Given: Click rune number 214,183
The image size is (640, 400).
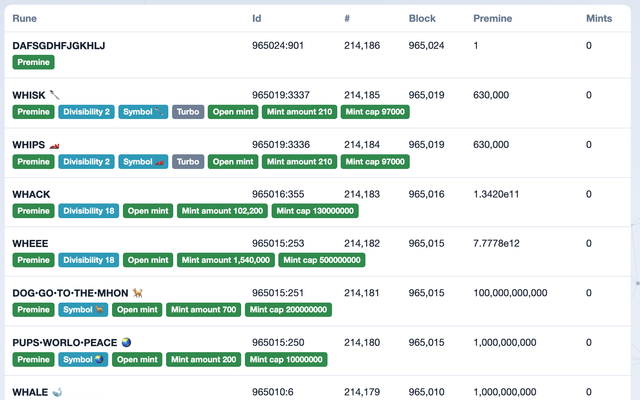Looking at the screenshot, I should click(362, 194).
